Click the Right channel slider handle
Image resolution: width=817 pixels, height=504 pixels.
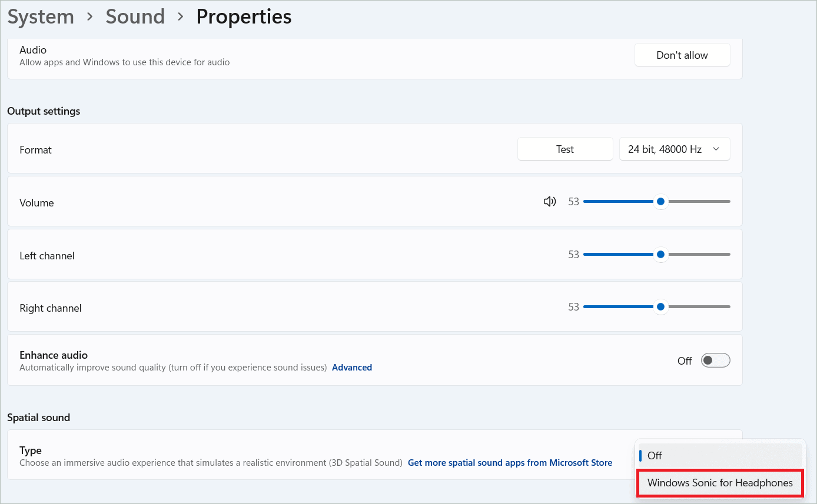(660, 307)
